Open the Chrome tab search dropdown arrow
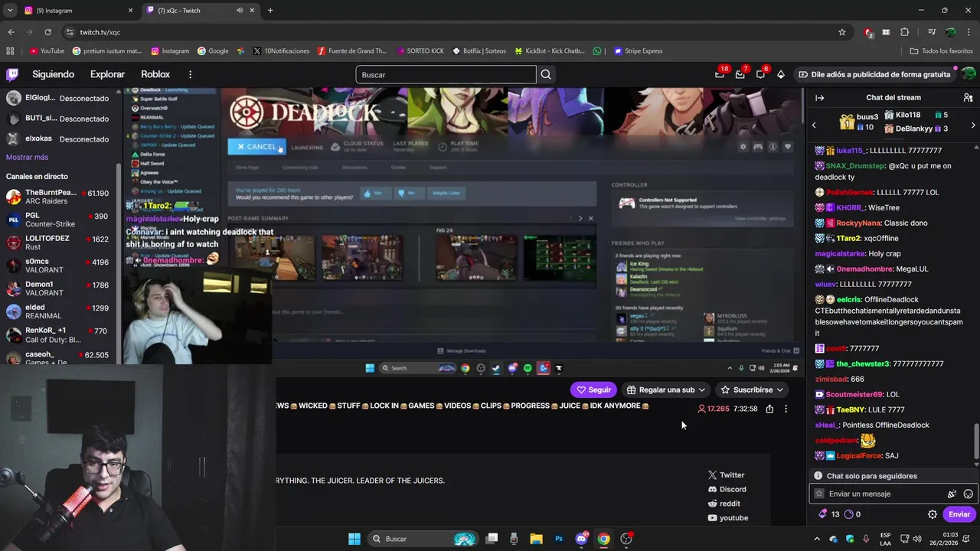The image size is (980, 551). tap(10, 11)
